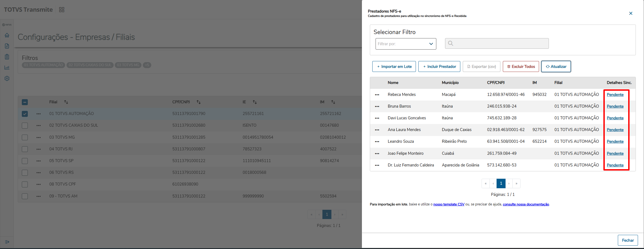Open 'nosso template CSV' link
644x249 pixels.
(449, 204)
